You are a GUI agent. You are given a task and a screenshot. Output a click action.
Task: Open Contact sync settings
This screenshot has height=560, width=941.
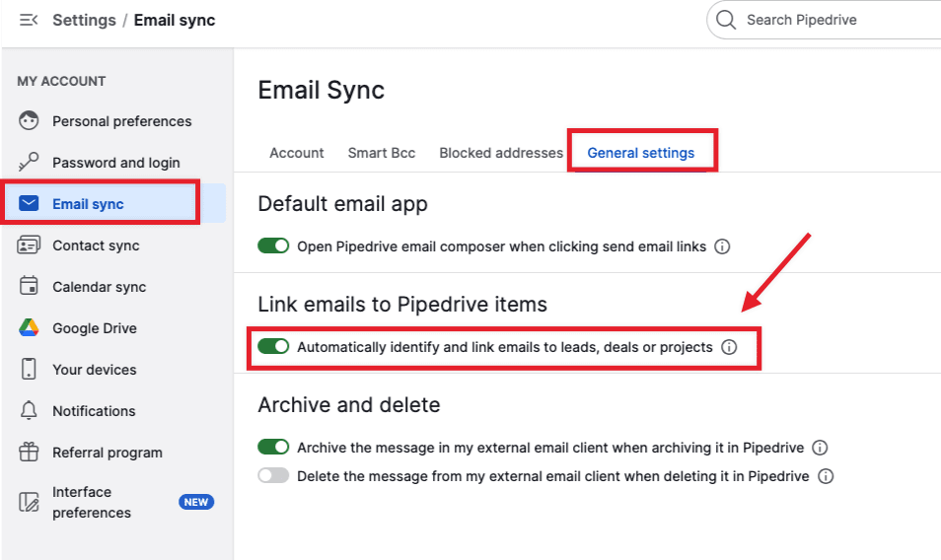click(96, 245)
